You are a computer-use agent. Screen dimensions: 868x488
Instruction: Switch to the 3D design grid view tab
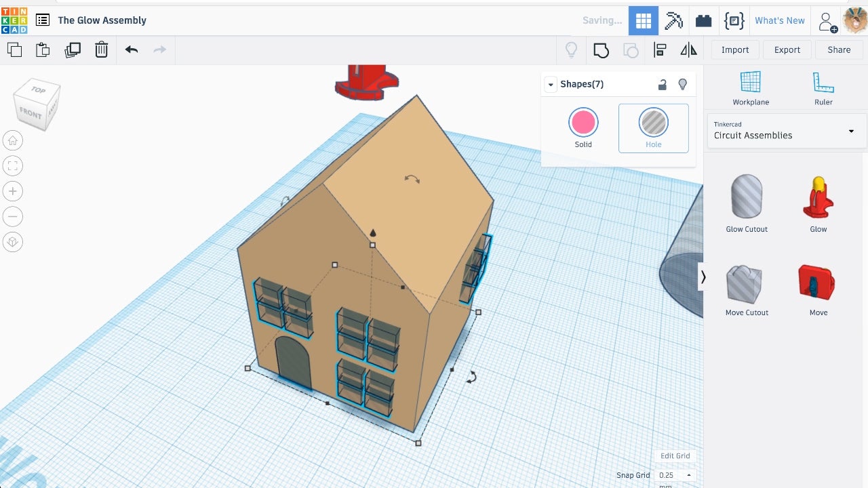(644, 20)
